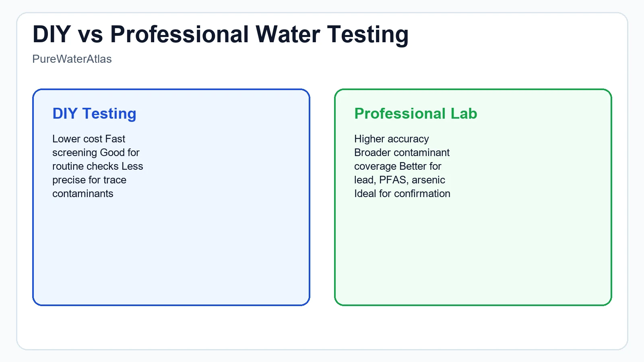Click the word 'Professional' in the main title
This screenshot has width=644, height=362.
pyautogui.click(x=180, y=34)
